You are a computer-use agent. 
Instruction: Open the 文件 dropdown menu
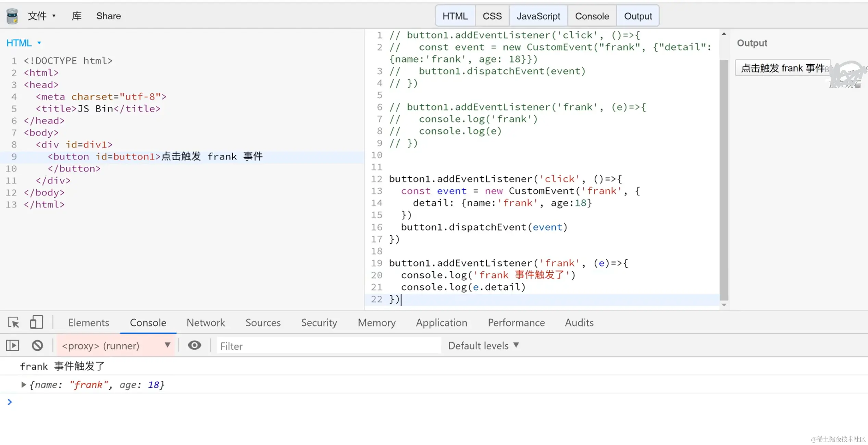(x=41, y=16)
